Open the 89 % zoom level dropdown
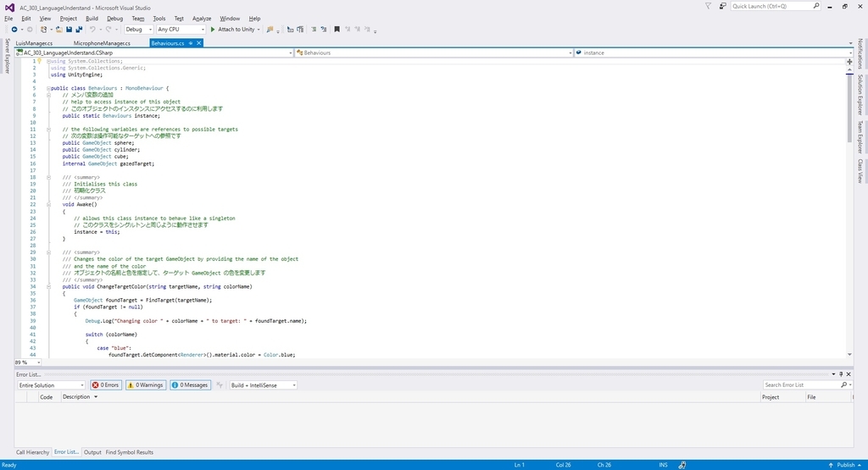Viewport: 868px width, 470px height. point(28,362)
